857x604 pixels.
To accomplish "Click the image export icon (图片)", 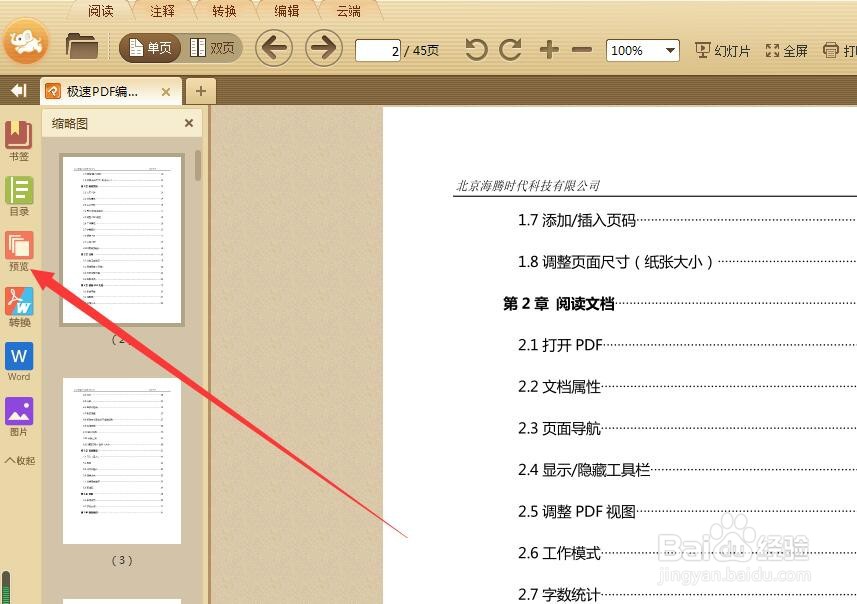I will click(x=19, y=417).
